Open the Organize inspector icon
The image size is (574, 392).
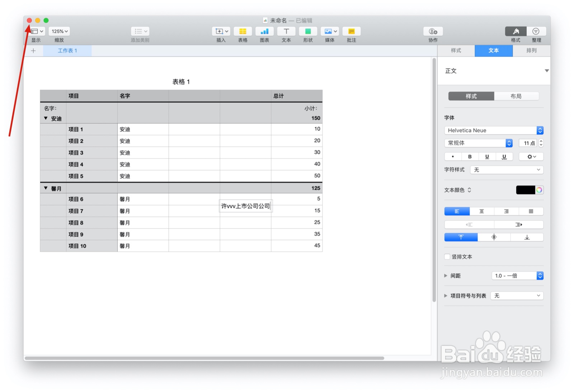[x=536, y=31]
